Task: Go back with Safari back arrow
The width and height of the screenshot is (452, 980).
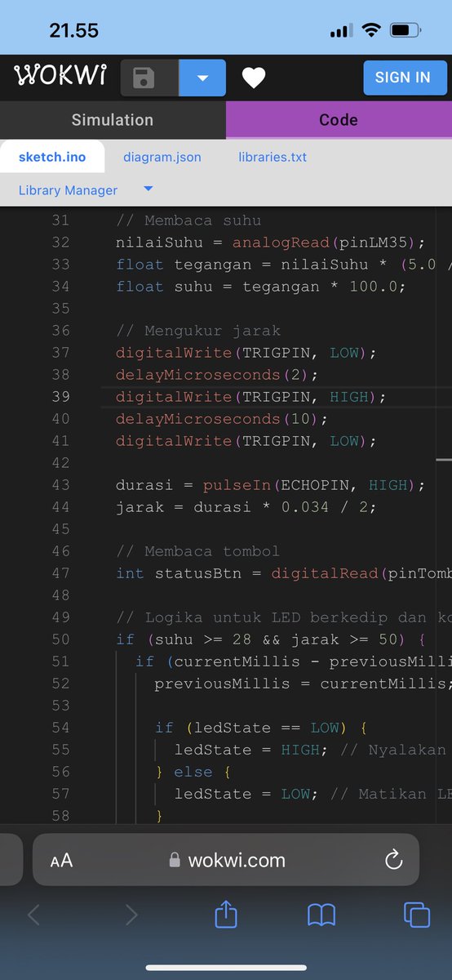Action: [x=33, y=915]
